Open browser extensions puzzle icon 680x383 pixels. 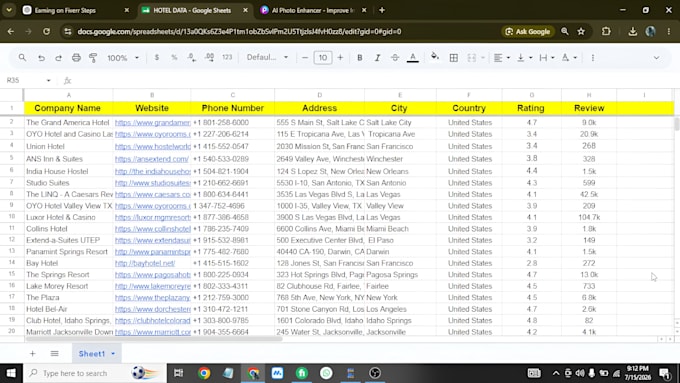click(606, 31)
